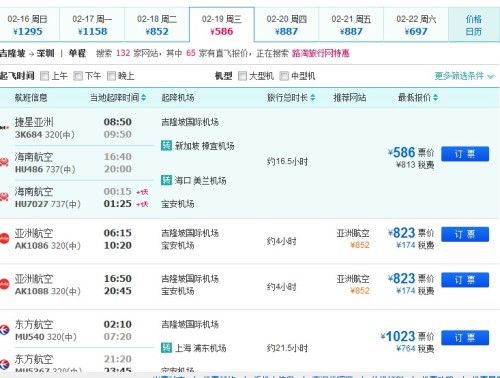Book the AK1088 flight with 订票
The width and height of the screenshot is (500, 378).
pos(465,280)
